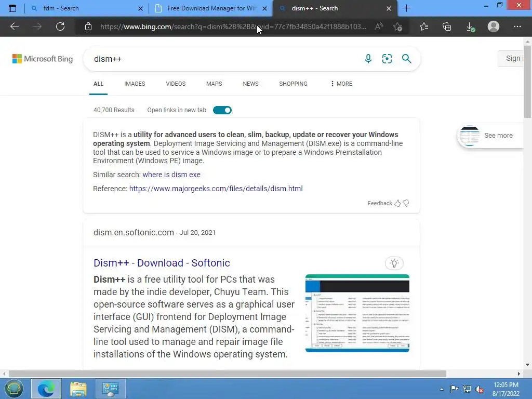Image resolution: width=532 pixels, height=399 pixels.
Task: Open the Read aloud icon in address bar
Action: point(379,26)
